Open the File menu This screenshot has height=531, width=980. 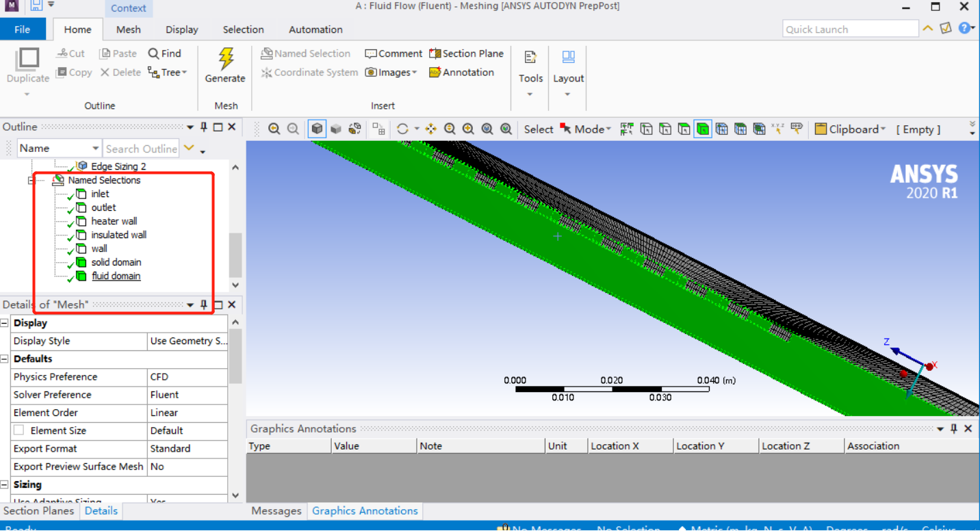[23, 29]
